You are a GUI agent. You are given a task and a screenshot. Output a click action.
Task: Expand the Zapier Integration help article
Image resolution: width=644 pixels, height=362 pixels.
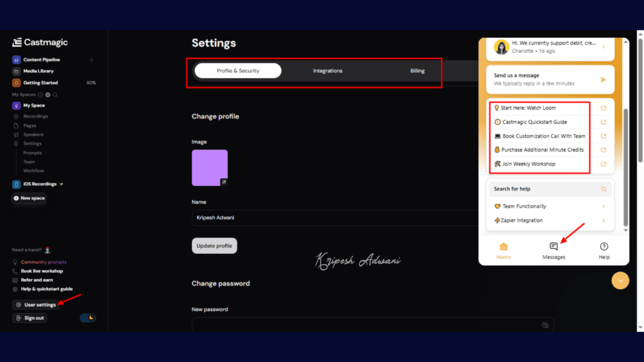tap(549, 220)
